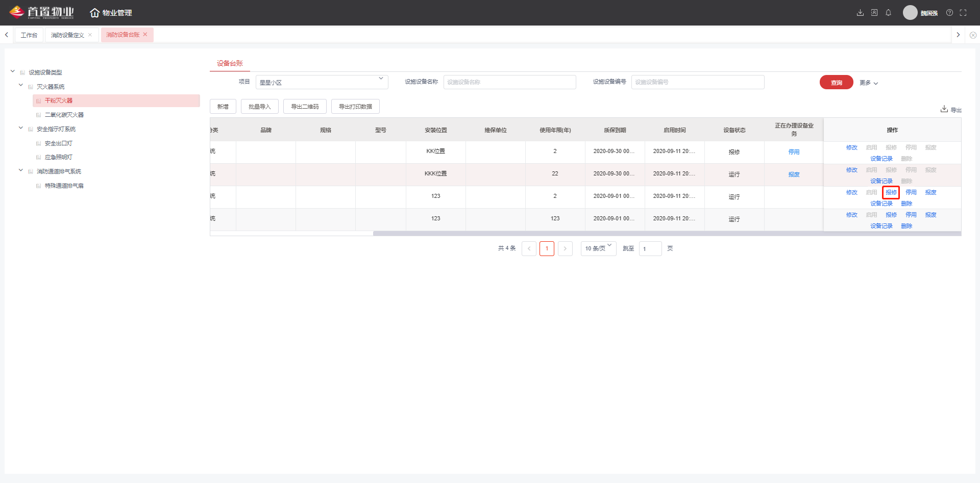
Task: Click the 批量导入 button
Action: pos(259,107)
